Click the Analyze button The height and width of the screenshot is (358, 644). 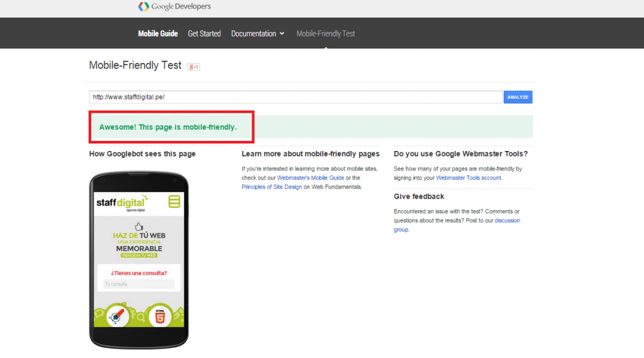pos(518,97)
